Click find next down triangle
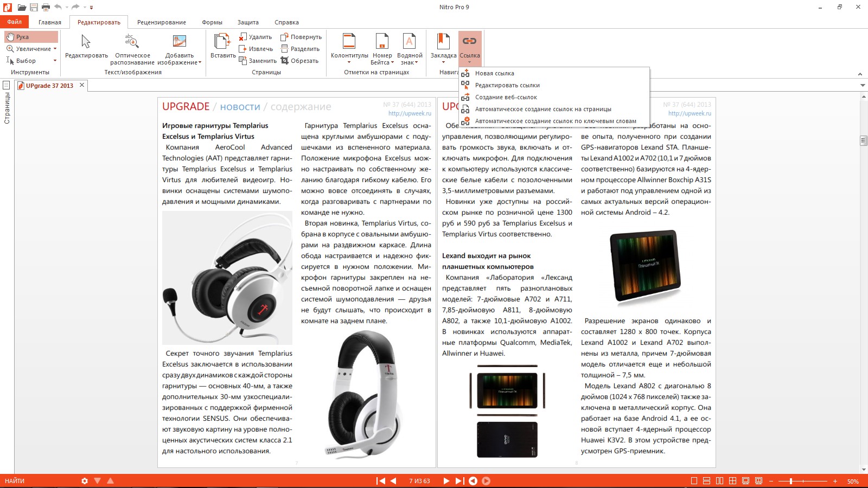 click(x=98, y=481)
